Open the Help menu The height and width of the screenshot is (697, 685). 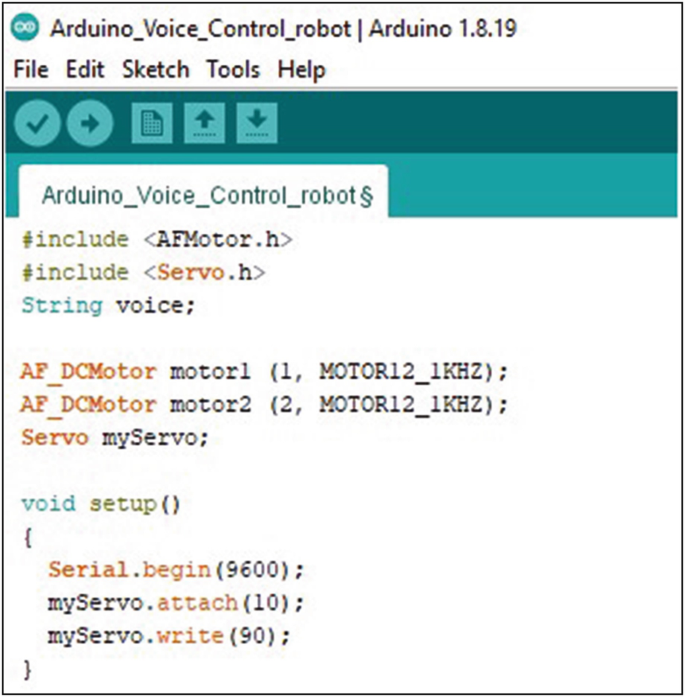301,70
